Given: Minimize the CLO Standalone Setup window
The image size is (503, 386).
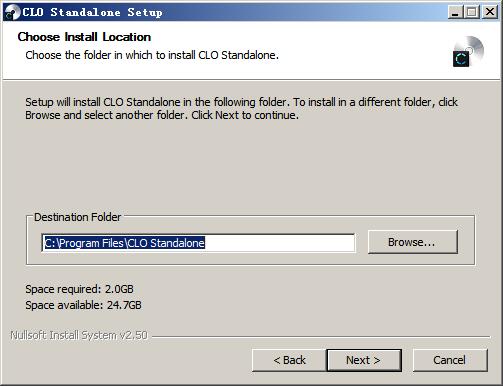Looking at the screenshot, I should point(455,12).
